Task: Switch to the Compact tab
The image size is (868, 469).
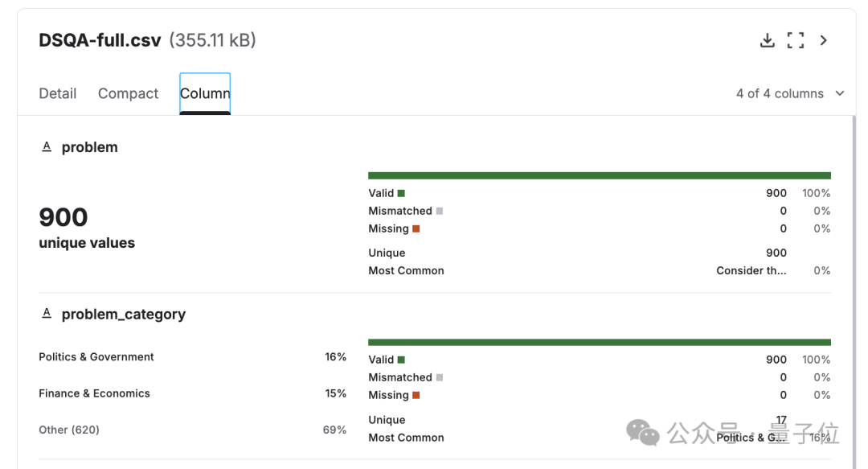Action: tap(129, 93)
